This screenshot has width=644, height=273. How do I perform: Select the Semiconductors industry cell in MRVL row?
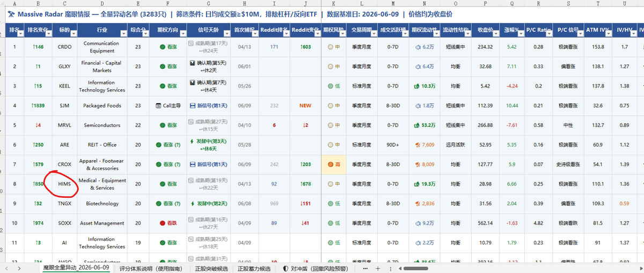[102, 125]
